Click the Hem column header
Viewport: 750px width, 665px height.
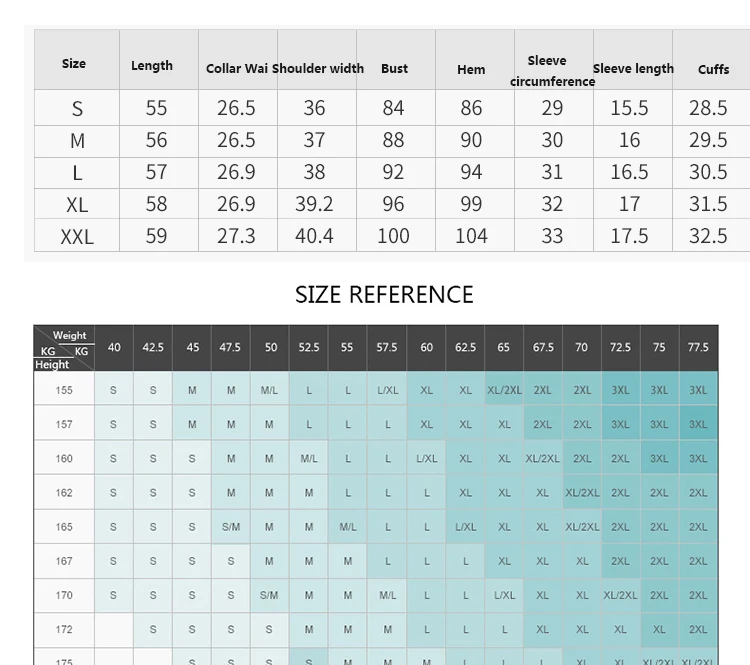click(x=471, y=69)
